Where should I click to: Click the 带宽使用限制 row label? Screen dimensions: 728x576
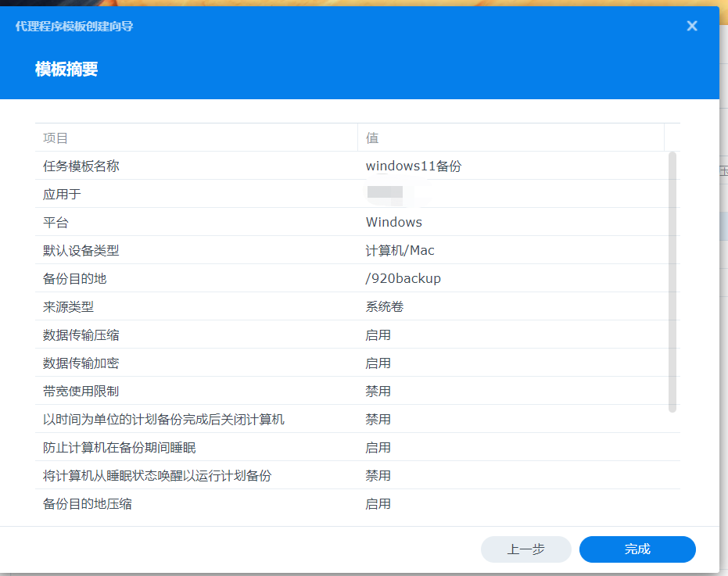pyautogui.click(x=81, y=392)
